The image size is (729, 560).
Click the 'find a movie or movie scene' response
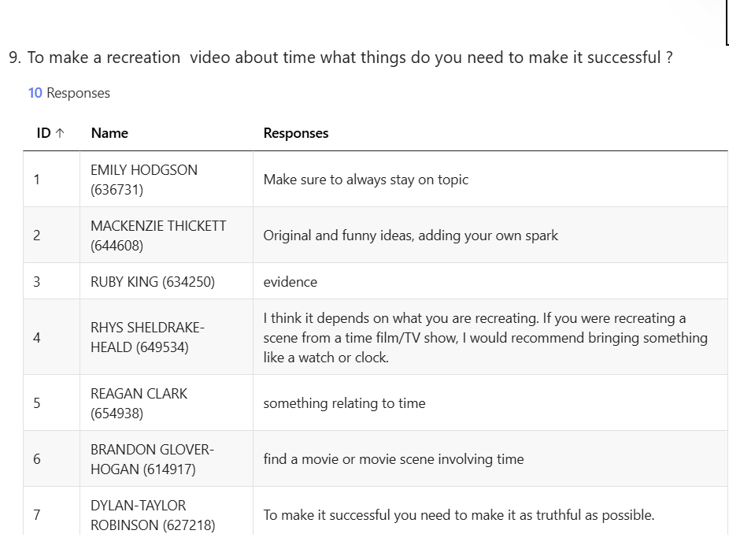(x=394, y=459)
